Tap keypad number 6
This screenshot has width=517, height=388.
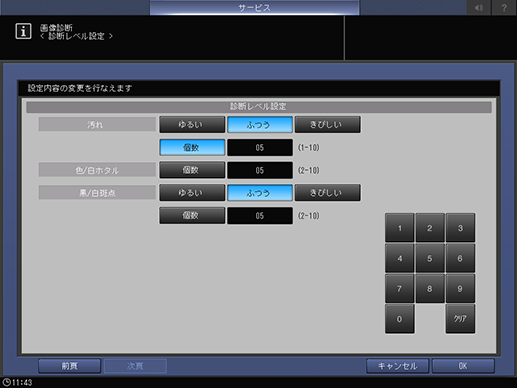(x=460, y=258)
